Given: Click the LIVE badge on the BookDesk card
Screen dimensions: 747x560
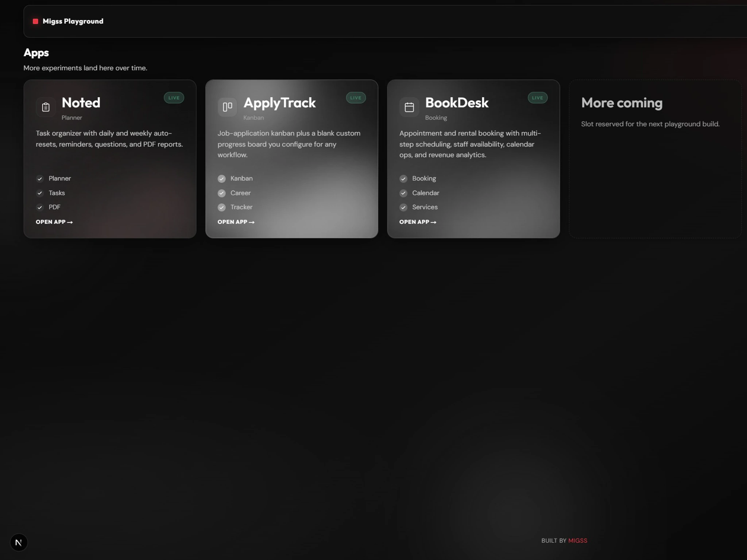Looking at the screenshot, I should (x=538, y=98).
